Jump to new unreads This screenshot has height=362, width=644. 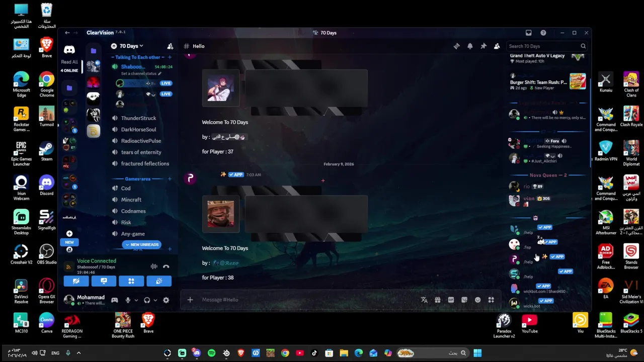pyautogui.click(x=141, y=244)
